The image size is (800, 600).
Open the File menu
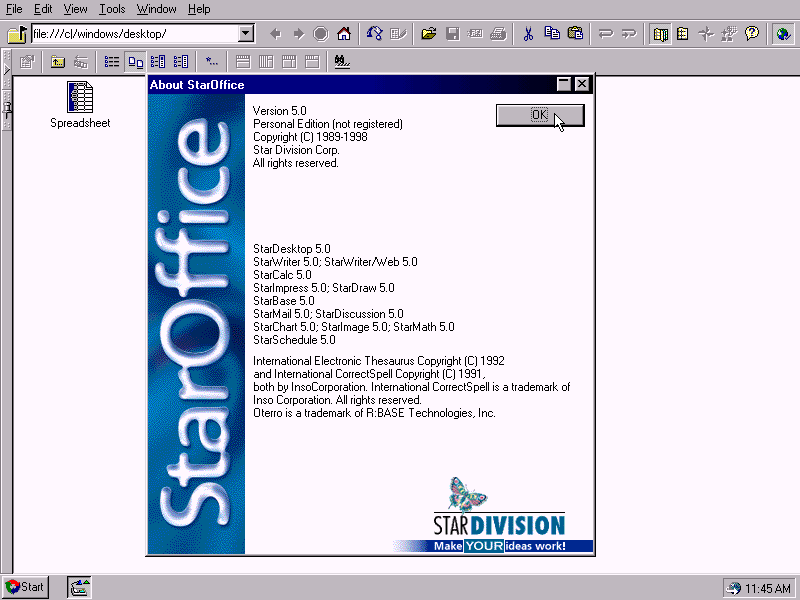(14, 9)
